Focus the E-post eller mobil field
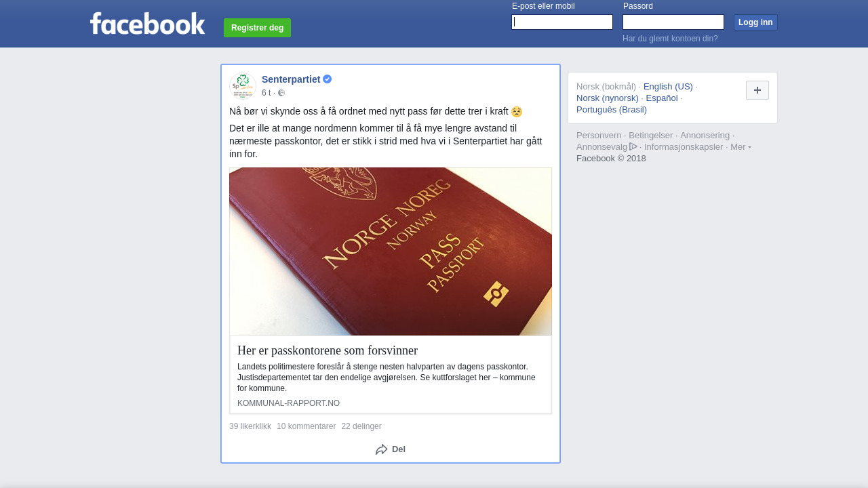868x488 pixels. (x=562, y=22)
